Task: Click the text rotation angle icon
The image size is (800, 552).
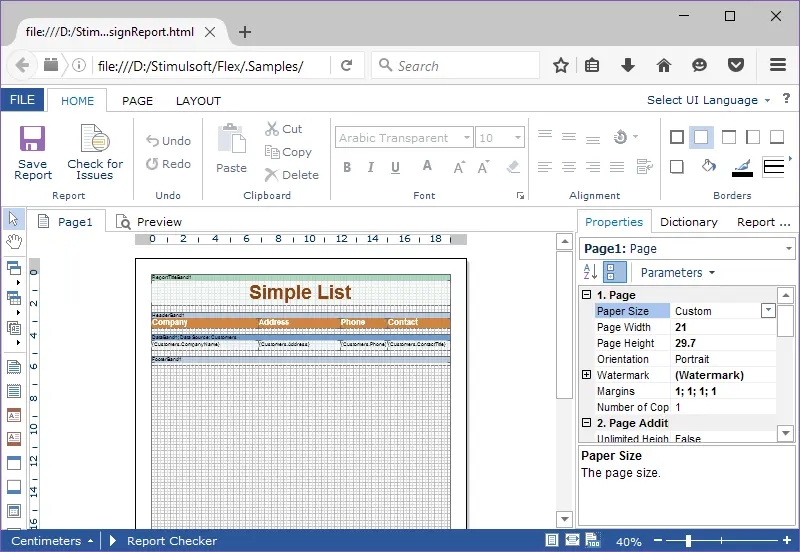Action: coord(620,137)
